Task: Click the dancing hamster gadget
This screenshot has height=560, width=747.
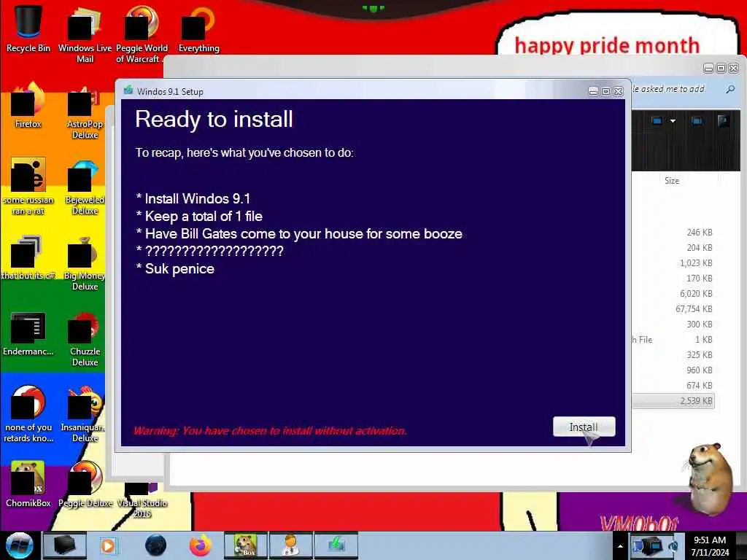Action: (709, 480)
